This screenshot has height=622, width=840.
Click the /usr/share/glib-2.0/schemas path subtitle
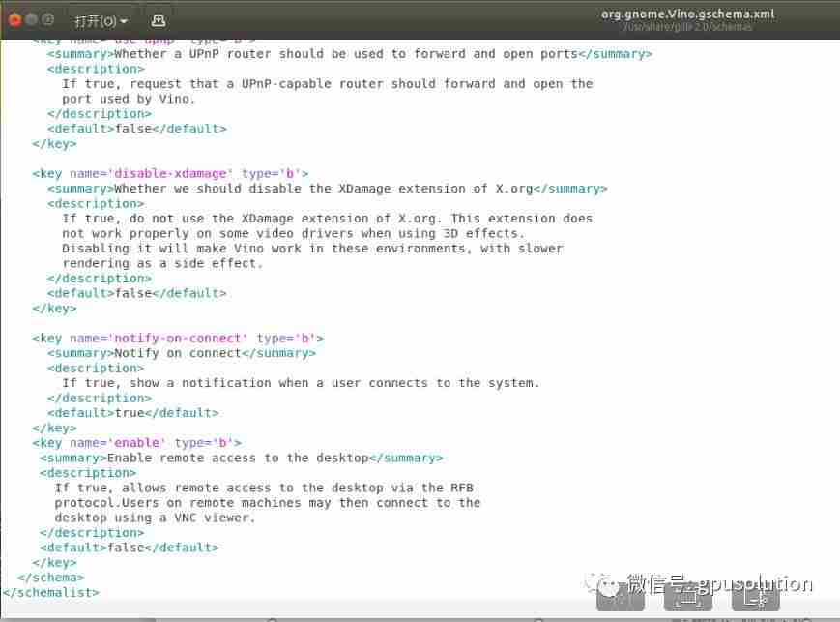pos(687,27)
